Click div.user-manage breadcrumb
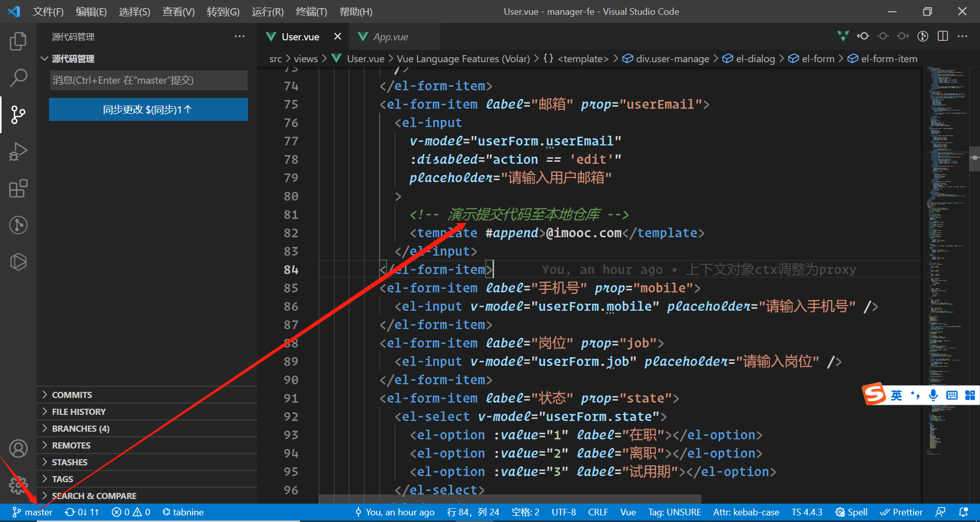This screenshot has width=980, height=522. [x=666, y=59]
